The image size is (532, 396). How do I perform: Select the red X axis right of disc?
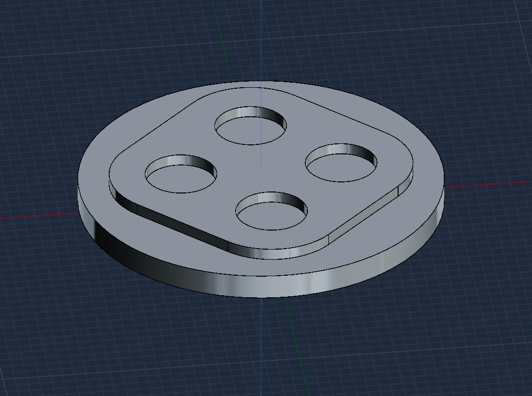point(486,183)
